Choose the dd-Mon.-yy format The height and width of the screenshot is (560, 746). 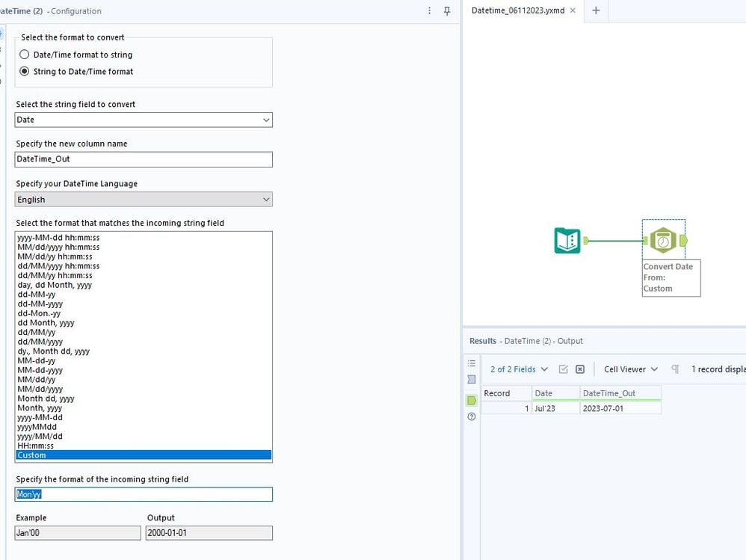coord(144,313)
